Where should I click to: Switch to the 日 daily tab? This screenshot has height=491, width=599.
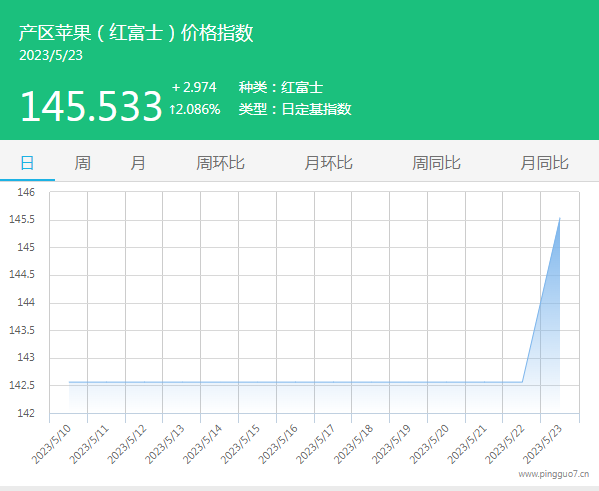(x=27, y=163)
